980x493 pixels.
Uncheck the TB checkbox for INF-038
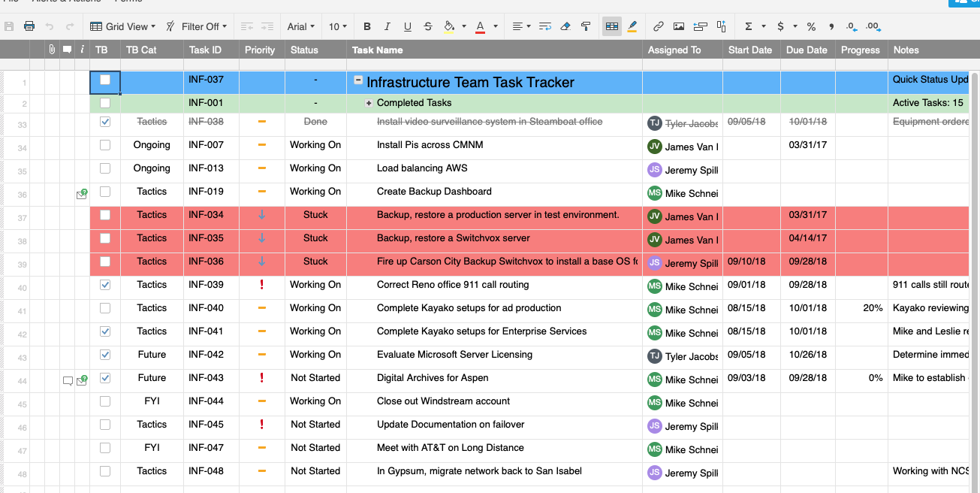pos(105,122)
